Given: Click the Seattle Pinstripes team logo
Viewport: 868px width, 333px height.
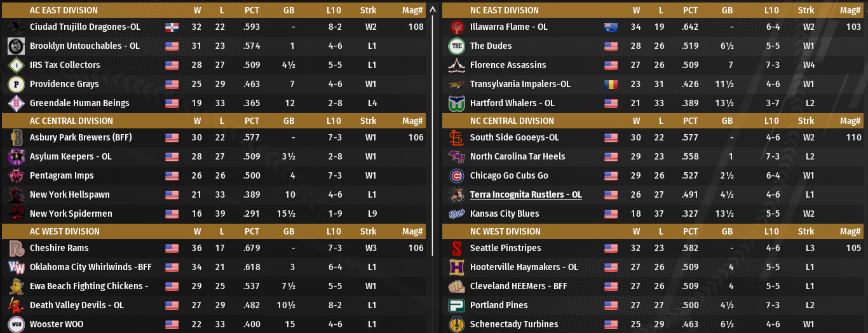Looking at the screenshot, I should tap(456, 248).
